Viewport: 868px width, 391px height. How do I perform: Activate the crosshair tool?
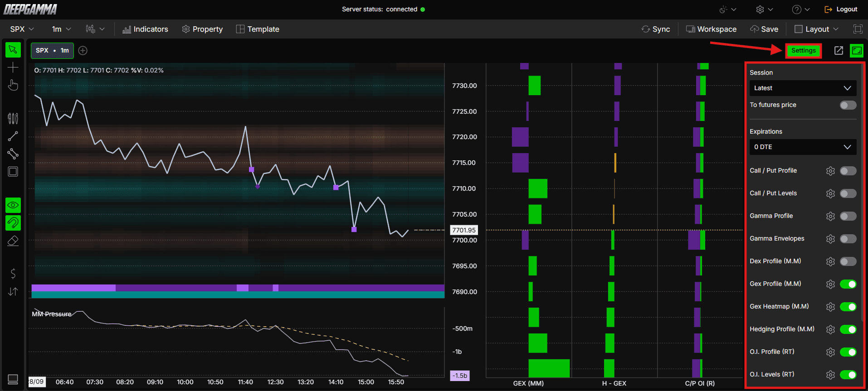[x=13, y=68]
